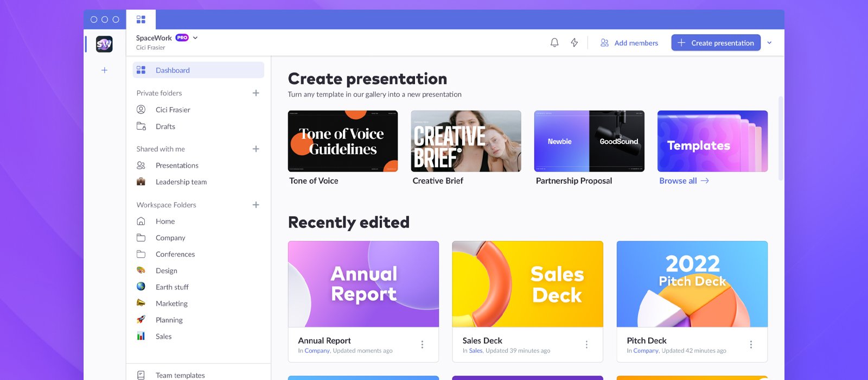Click the Sales link under Sales Deck
Viewport: 868px width, 380px height.
point(476,351)
